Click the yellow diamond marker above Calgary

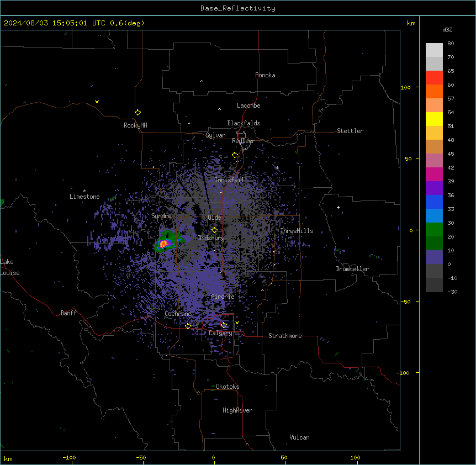tap(224, 325)
